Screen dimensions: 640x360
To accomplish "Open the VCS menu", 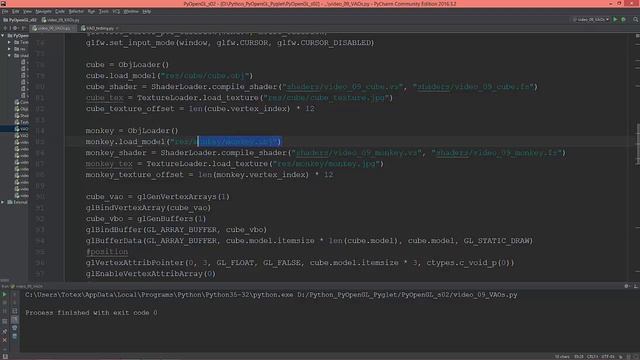I will tap(116, 11).
